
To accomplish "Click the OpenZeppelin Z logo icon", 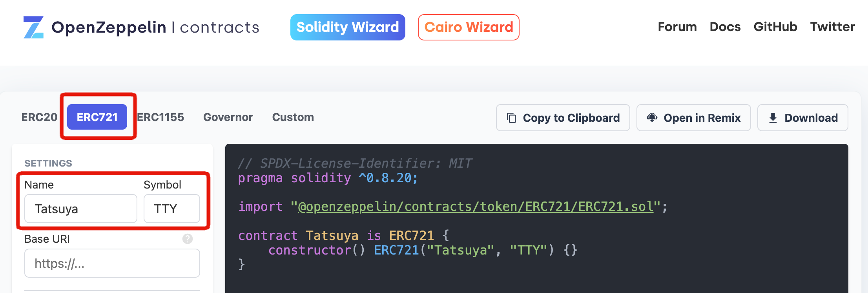I will [x=33, y=27].
